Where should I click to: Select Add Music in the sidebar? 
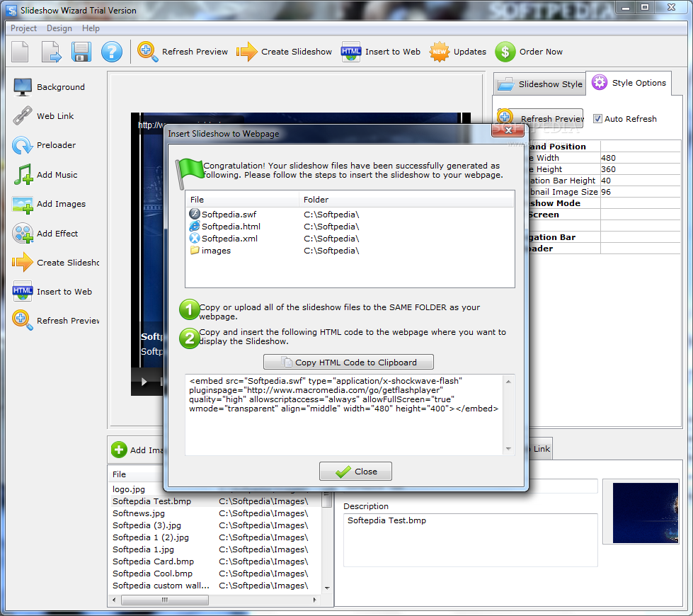point(45,175)
